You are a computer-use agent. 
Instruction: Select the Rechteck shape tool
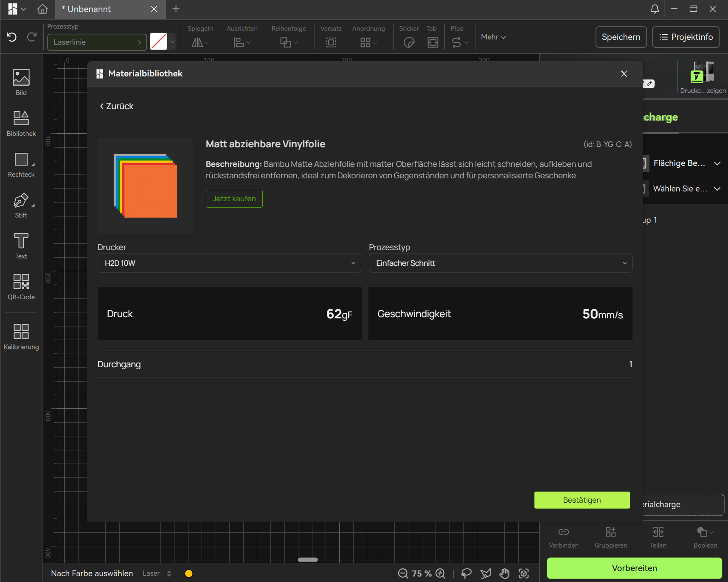tap(21, 164)
